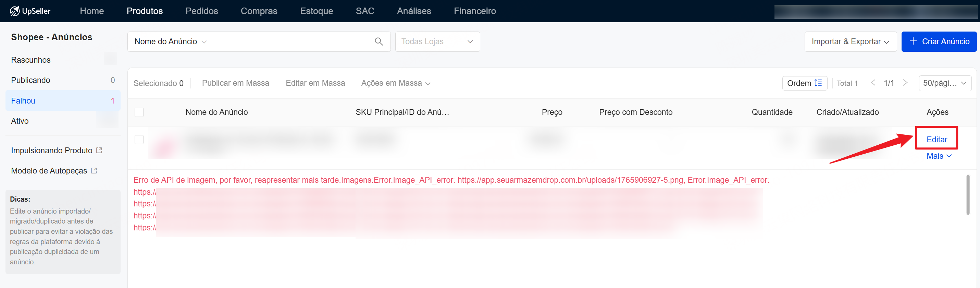Click the search magnifier icon
This screenshot has height=288, width=980.
pos(379,41)
